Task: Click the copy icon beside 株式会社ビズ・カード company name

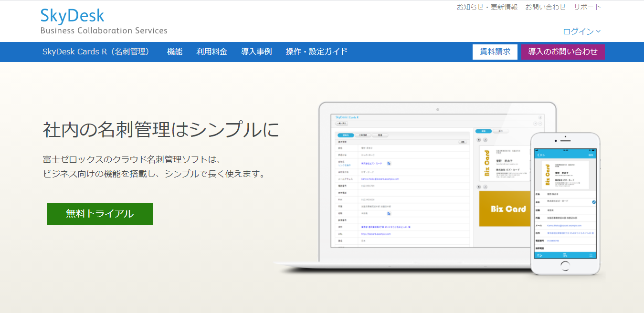Action: coord(388,163)
